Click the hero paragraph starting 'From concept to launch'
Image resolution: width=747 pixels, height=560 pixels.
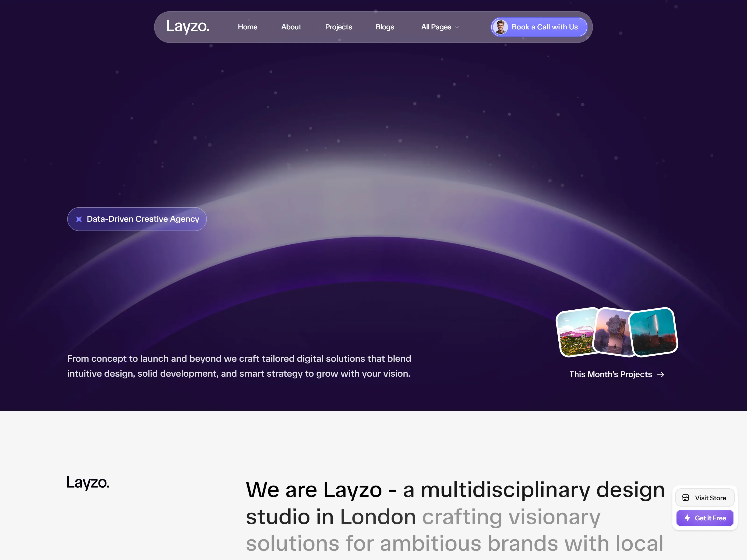239,366
